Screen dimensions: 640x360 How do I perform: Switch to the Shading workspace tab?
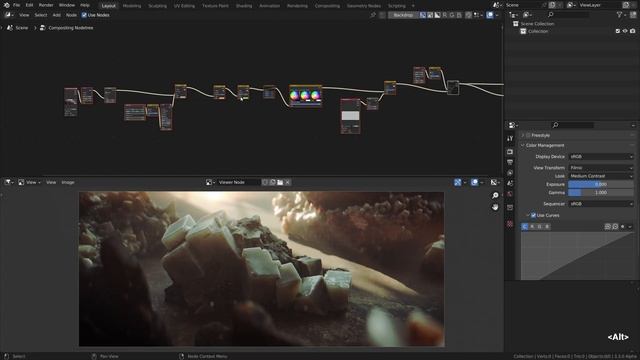click(x=244, y=6)
